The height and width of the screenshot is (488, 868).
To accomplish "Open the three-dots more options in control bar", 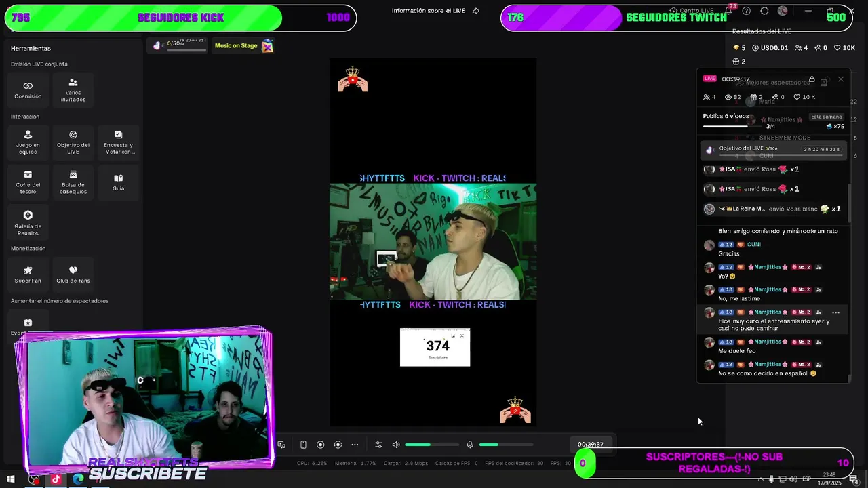I will pos(355,445).
